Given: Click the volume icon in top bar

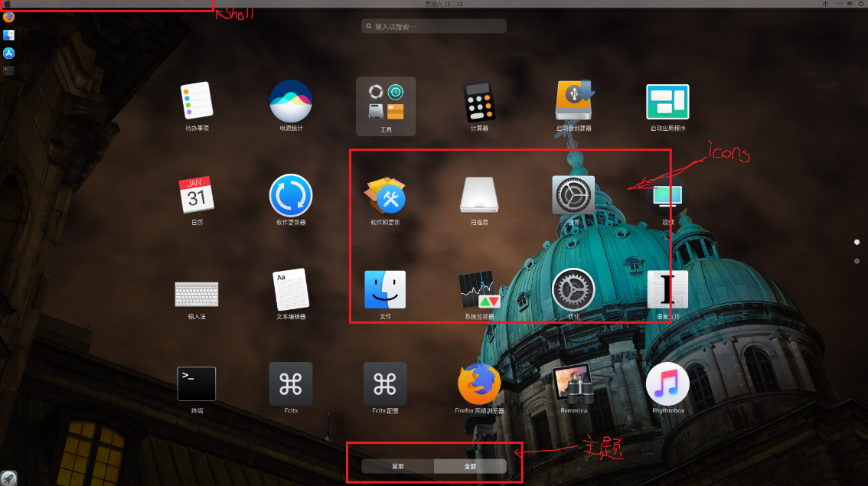Looking at the screenshot, I should pos(850,4).
